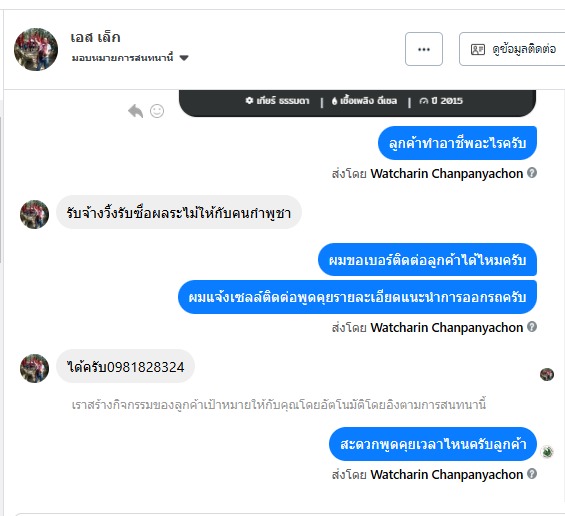This screenshot has width=565, height=516.
Task: Open the มอบหมายการสนทนานี้ assignment menu
Action: [x=130, y=58]
